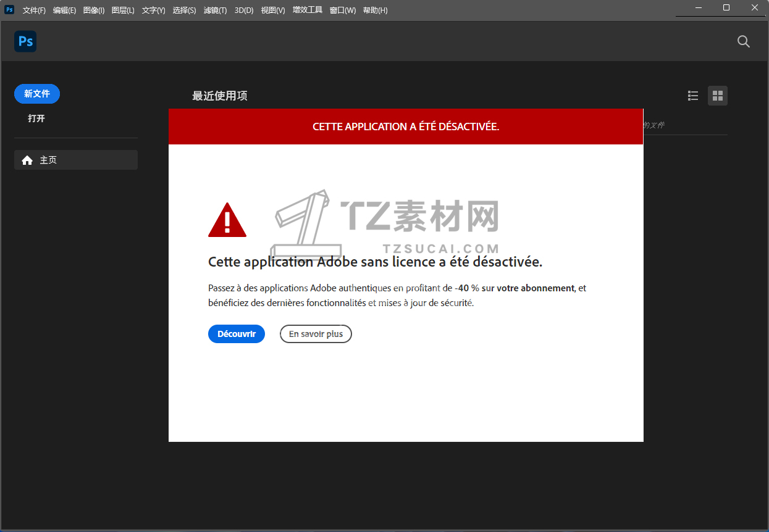Click the 最近使用项 heading
This screenshot has height=532, width=769.
click(x=220, y=96)
